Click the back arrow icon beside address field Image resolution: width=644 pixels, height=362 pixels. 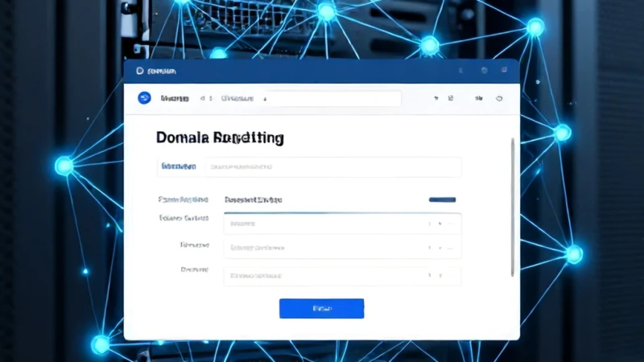click(202, 98)
